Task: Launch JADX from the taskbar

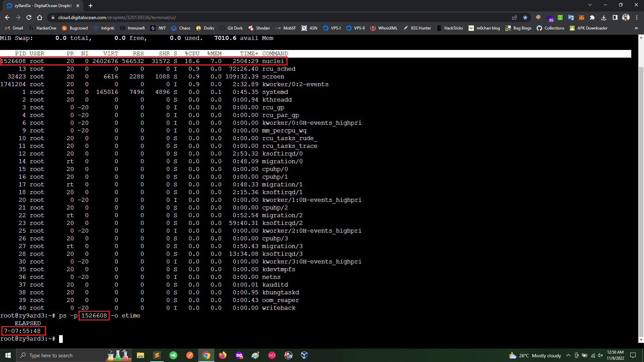Action: tap(288, 355)
